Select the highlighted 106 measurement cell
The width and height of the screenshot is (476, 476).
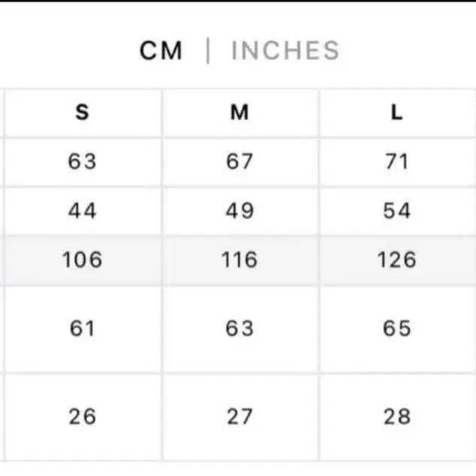coord(83,260)
